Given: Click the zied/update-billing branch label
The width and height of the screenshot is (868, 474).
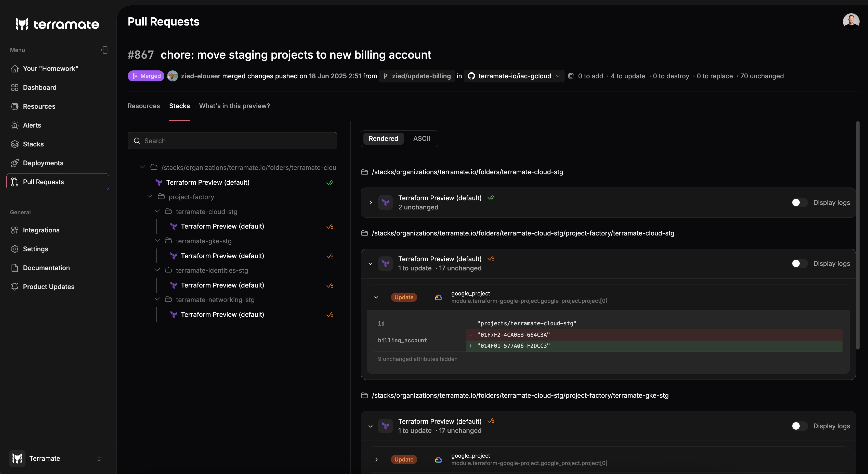Looking at the screenshot, I should pyautogui.click(x=417, y=76).
